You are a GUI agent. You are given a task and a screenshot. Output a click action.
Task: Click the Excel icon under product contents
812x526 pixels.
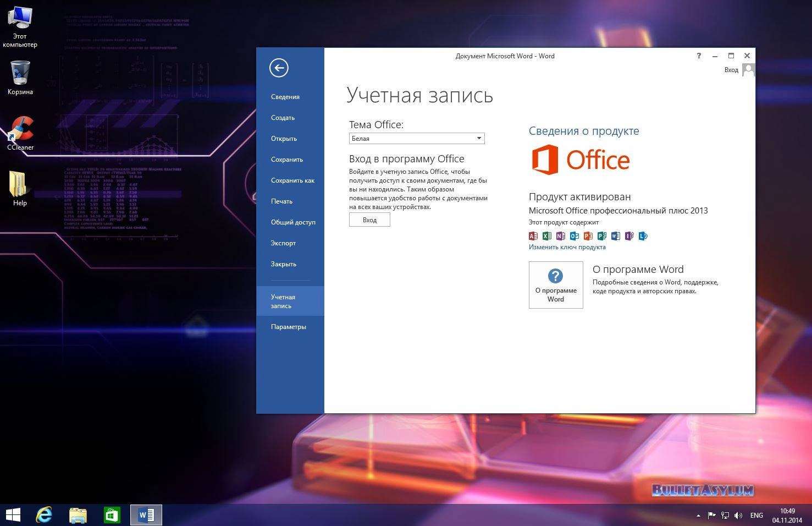coord(547,236)
